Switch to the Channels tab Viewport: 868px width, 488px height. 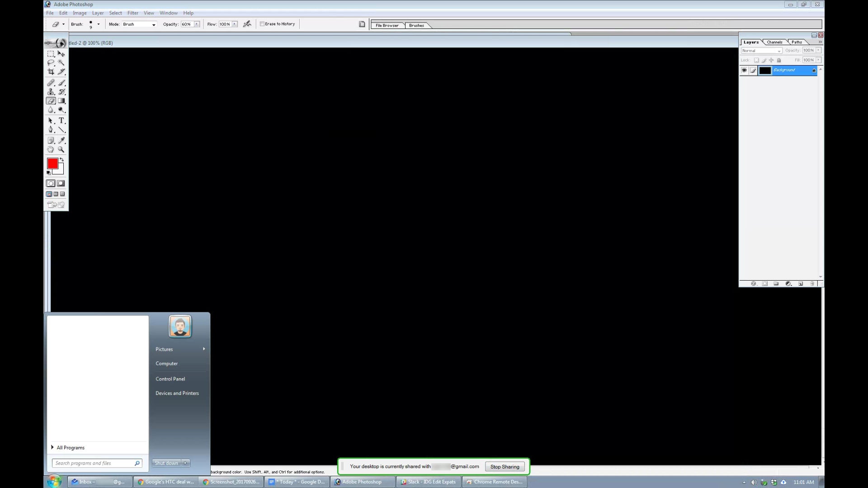(x=774, y=42)
